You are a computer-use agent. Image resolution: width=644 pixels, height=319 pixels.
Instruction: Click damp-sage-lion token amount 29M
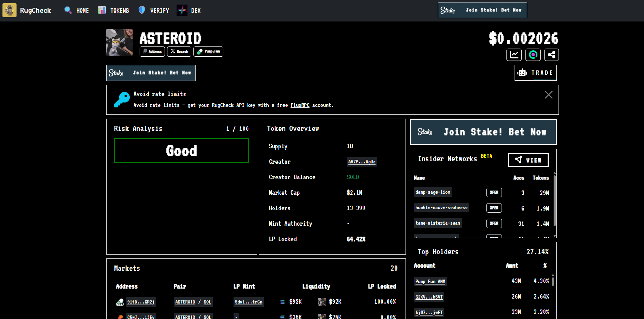pyautogui.click(x=544, y=193)
